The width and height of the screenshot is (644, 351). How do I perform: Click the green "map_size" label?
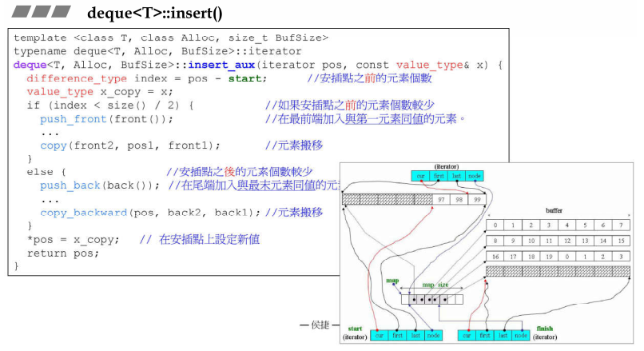[x=435, y=285]
